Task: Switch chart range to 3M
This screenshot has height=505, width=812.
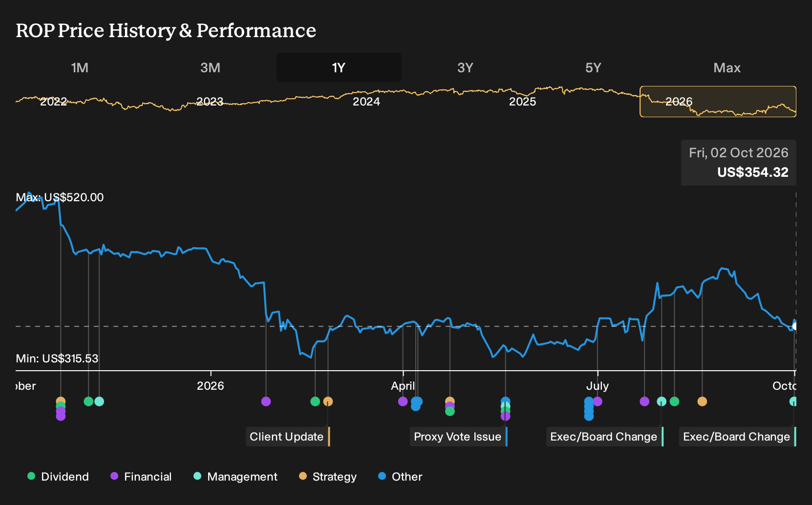Action: click(x=210, y=67)
